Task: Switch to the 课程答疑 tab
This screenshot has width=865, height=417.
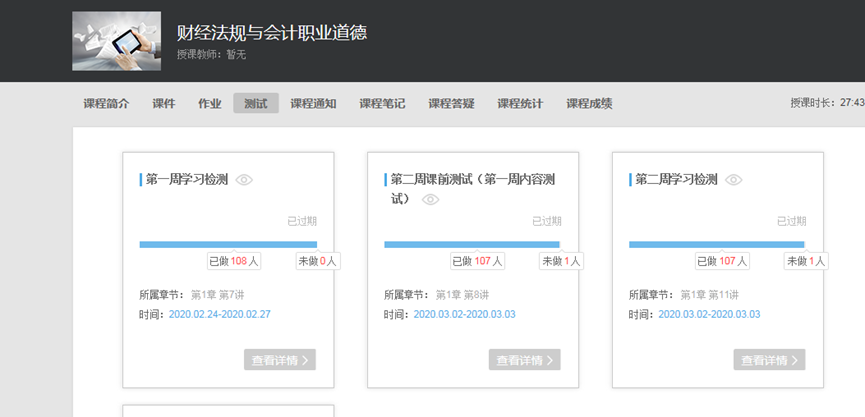Action: coord(451,103)
